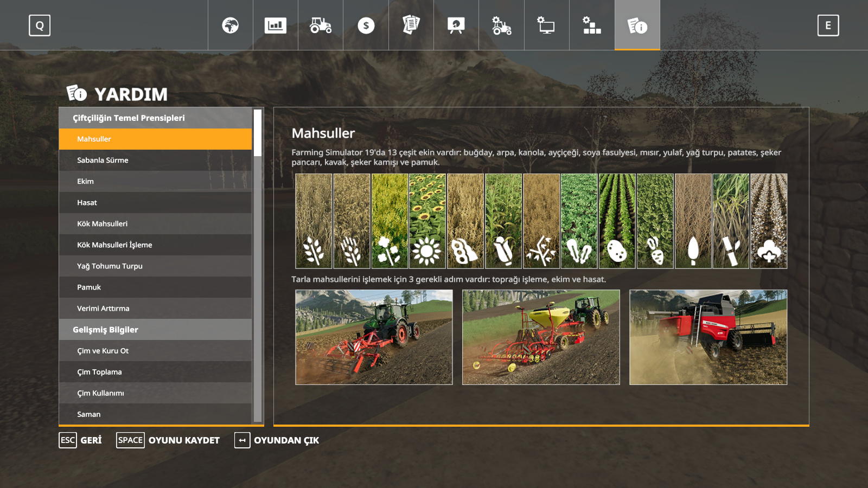Click the OYUNDAN ÇIK quit button

(x=277, y=440)
